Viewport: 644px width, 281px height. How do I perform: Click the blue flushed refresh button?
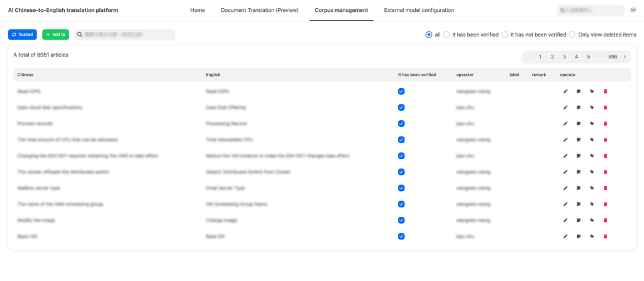23,35
